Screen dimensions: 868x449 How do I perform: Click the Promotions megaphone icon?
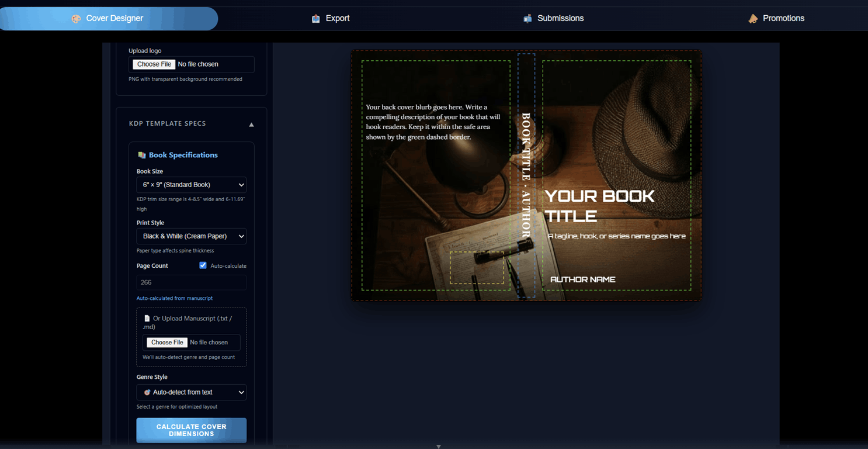[x=753, y=19]
